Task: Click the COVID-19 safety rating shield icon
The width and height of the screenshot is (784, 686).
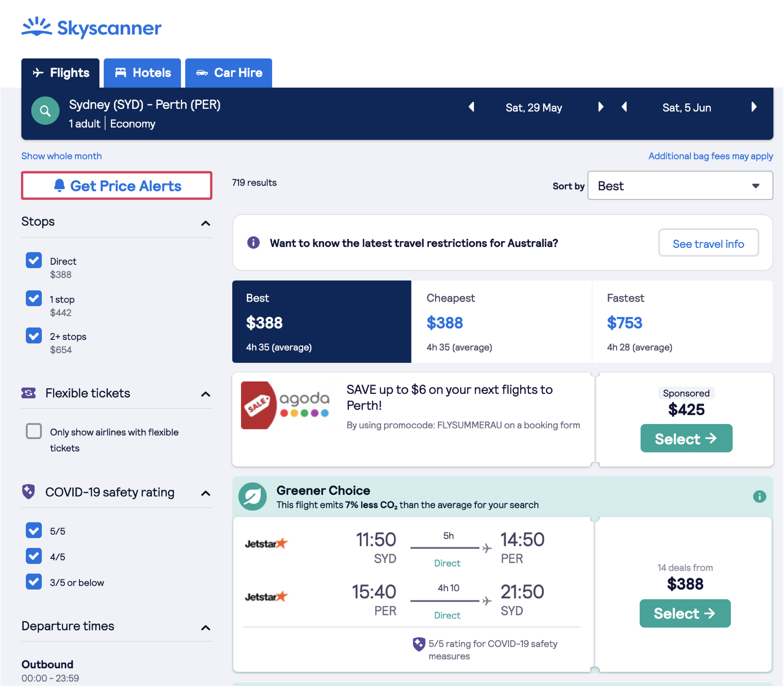Action: (x=28, y=491)
